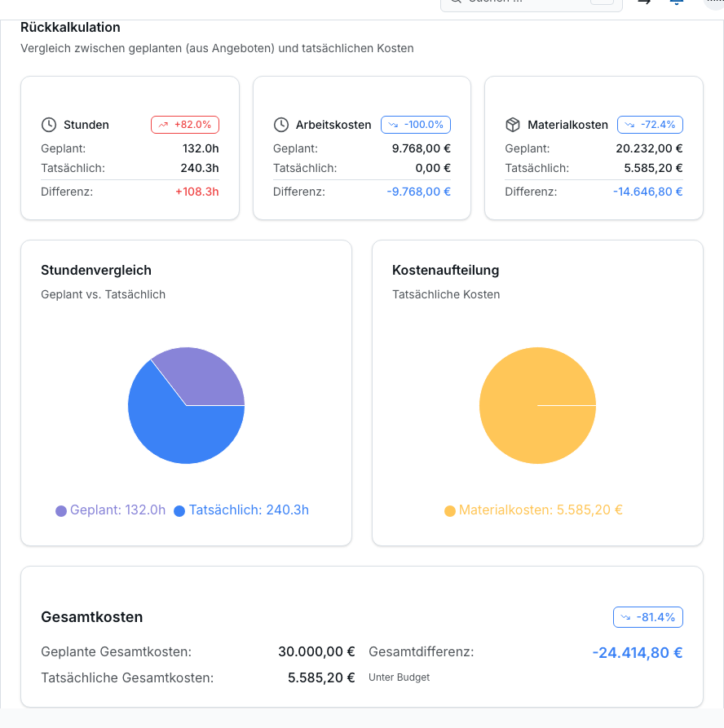
Task: Click the actual labor cost '0,00 €'
Action: point(433,168)
